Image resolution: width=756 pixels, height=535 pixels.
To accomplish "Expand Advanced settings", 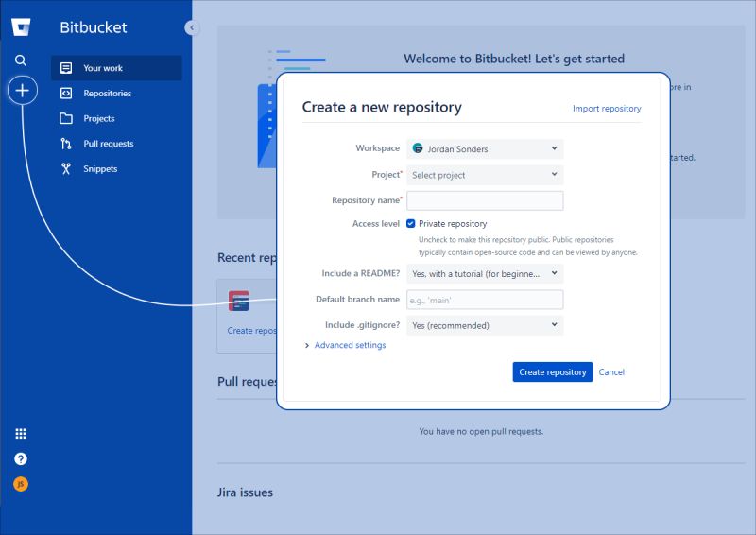I will 345,345.
